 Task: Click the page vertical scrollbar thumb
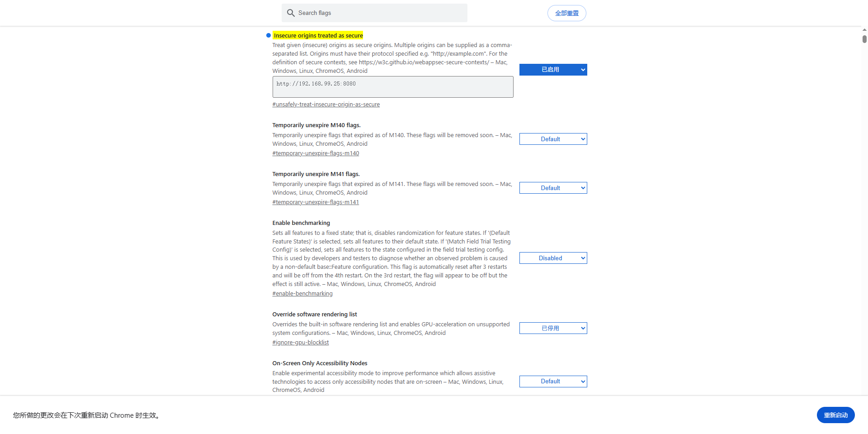click(x=864, y=39)
